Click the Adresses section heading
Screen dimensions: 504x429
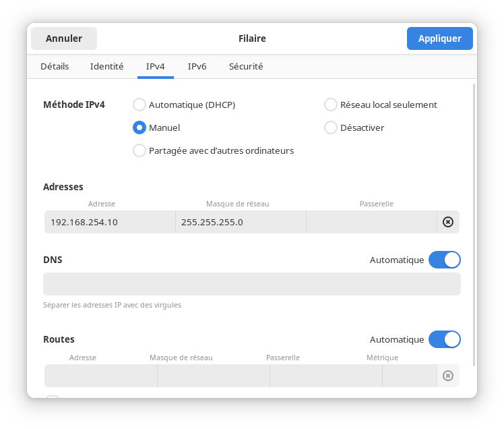click(x=63, y=187)
